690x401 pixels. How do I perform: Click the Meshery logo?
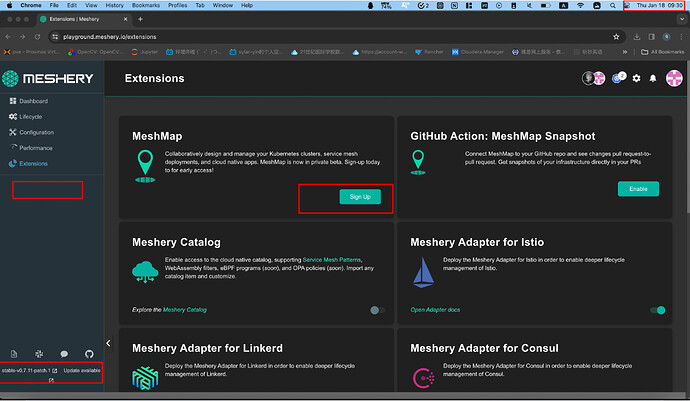point(48,78)
